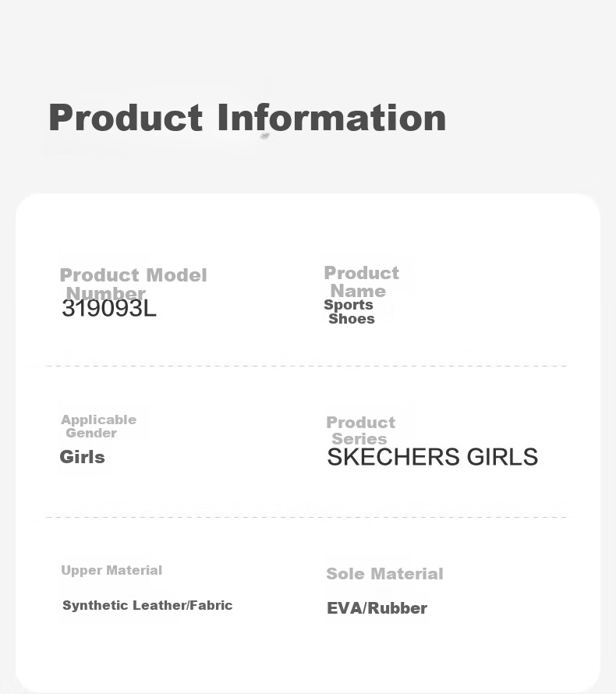This screenshot has width=616, height=694.
Task: Click the dashed divider below model number
Action: 306,366
